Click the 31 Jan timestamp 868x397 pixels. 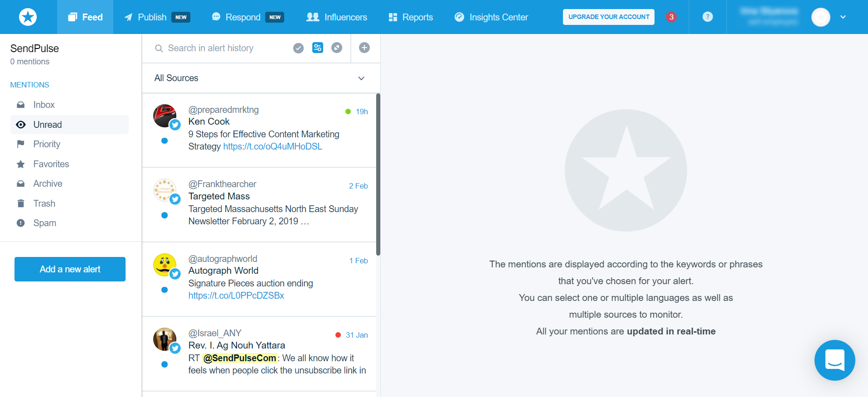(x=357, y=335)
